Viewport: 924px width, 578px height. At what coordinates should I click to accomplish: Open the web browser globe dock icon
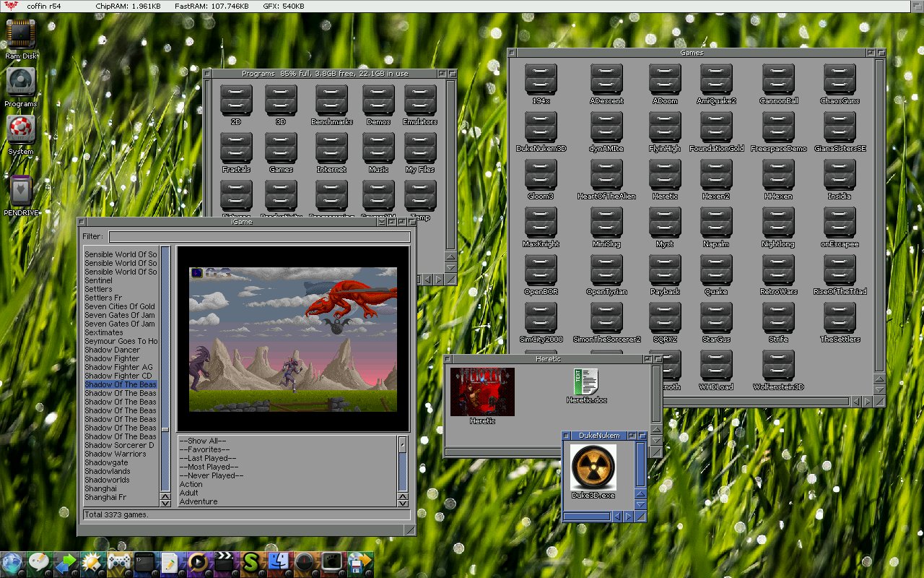coord(12,563)
